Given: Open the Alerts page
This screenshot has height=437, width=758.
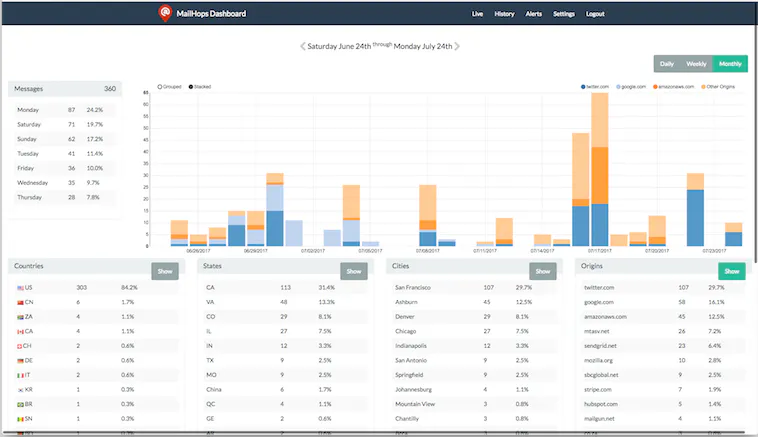Looking at the screenshot, I should 534,14.
